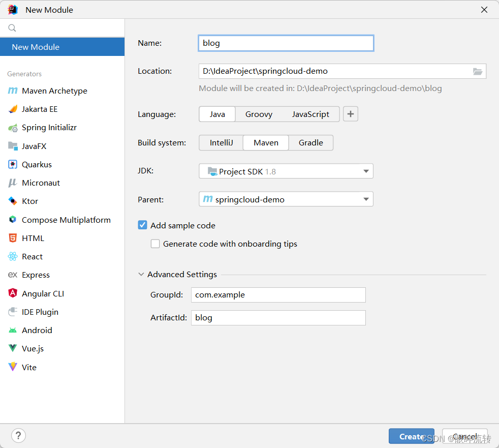This screenshot has width=499, height=448.
Task: Click the IDE Plugin icon
Action: [13, 312]
